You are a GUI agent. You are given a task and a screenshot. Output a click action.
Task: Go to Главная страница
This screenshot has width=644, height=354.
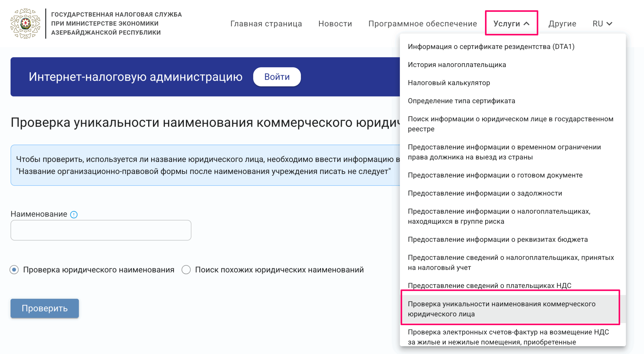(266, 24)
